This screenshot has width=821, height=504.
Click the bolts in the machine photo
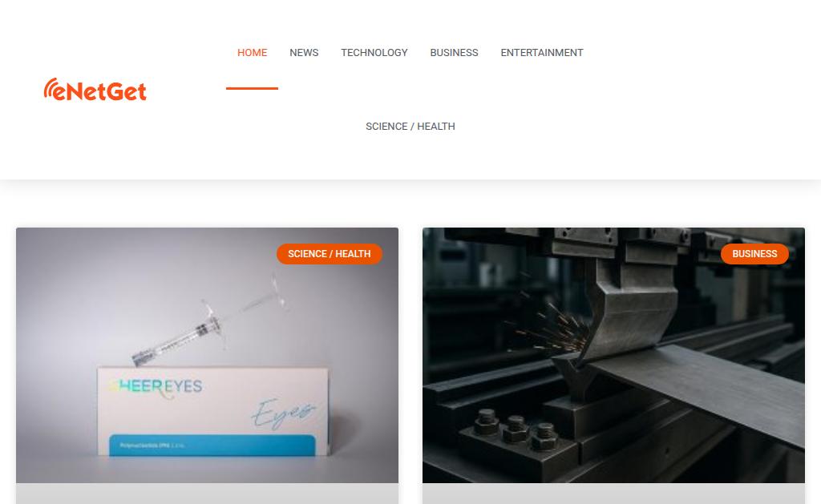(x=516, y=429)
